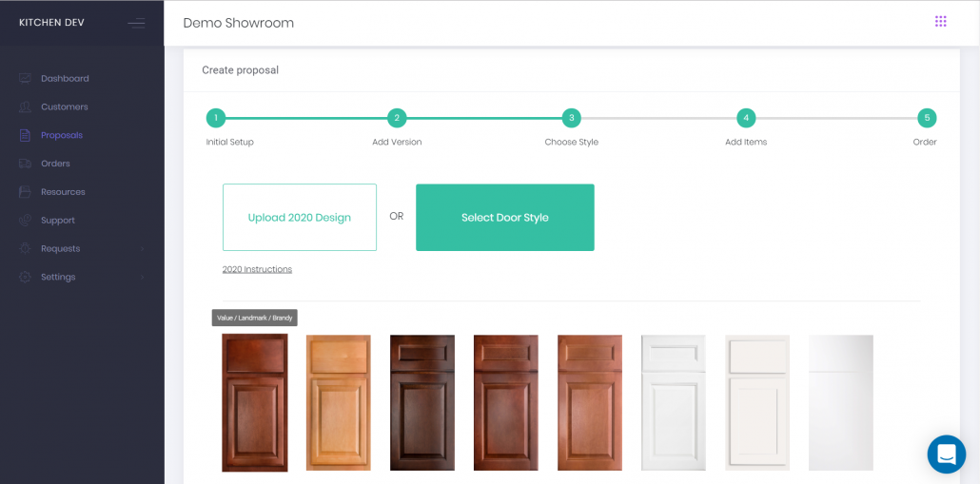Select the off-white shaker door thumbnail
Image resolution: width=980 pixels, height=484 pixels.
[x=756, y=403]
